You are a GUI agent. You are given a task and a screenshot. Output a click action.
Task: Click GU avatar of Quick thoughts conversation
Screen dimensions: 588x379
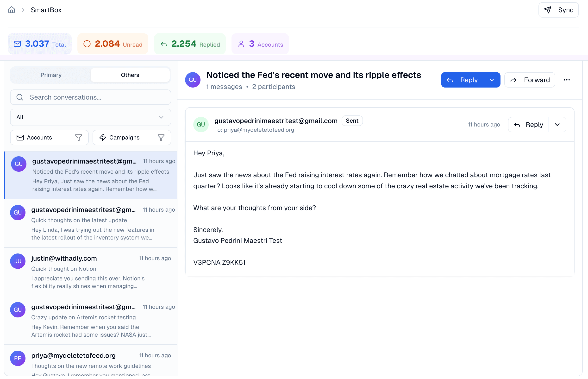coord(18,213)
